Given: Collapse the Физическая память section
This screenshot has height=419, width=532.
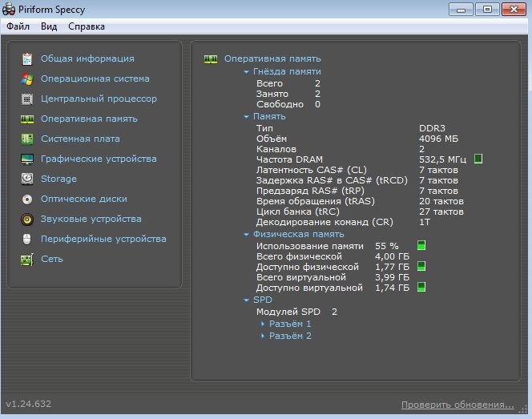Looking at the screenshot, I should (246, 235).
